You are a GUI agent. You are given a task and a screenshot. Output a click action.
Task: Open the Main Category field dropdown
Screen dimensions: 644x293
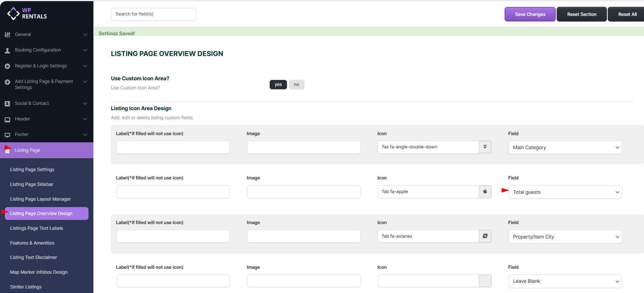(565, 147)
